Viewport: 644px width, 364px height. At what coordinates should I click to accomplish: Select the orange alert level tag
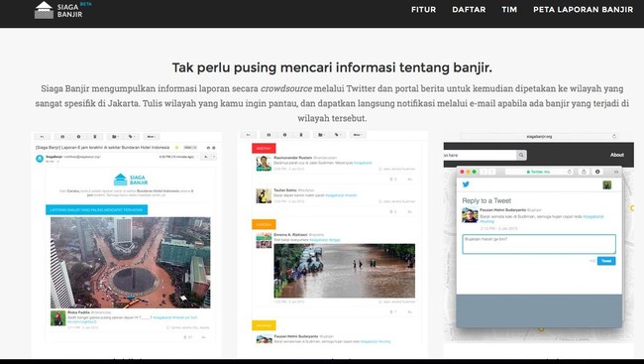pyautogui.click(x=264, y=224)
